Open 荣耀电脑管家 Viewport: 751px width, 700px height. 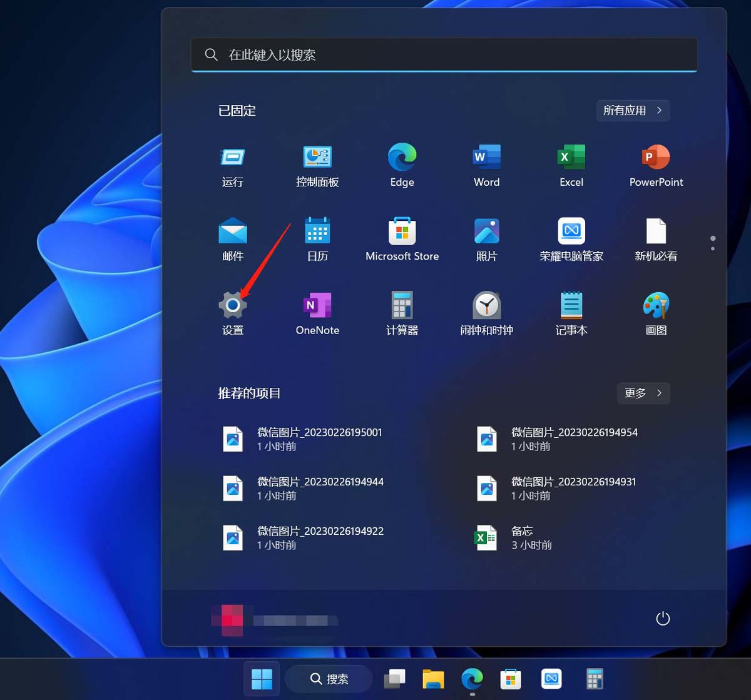coord(571,235)
